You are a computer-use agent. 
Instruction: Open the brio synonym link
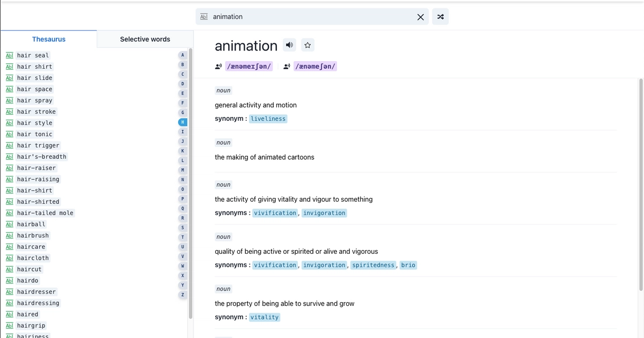408,264
